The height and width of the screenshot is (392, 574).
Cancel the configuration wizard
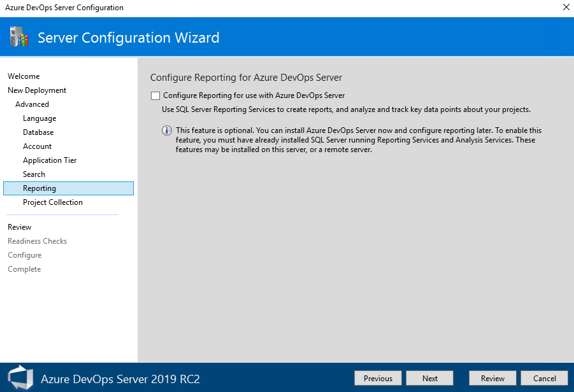543,377
